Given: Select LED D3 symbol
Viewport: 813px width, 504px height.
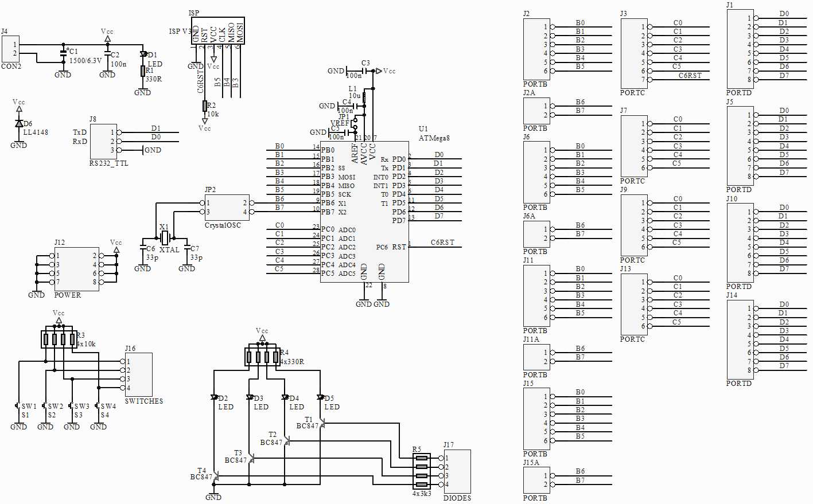Looking at the screenshot, I should point(250,397).
